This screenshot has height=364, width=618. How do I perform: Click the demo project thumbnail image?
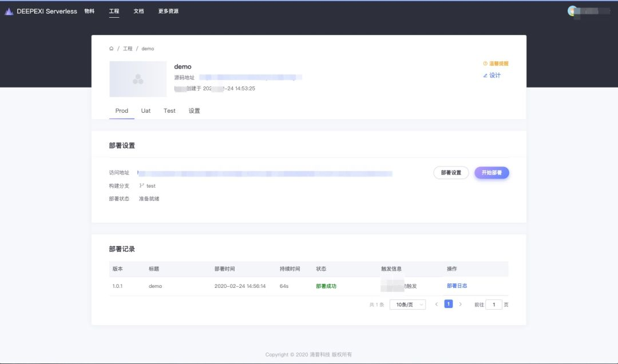(x=138, y=79)
